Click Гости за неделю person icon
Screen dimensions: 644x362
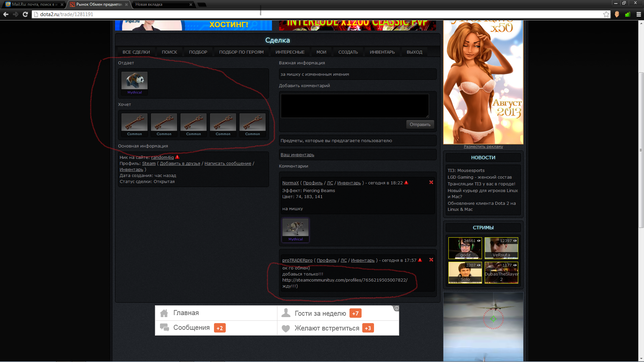click(x=286, y=313)
